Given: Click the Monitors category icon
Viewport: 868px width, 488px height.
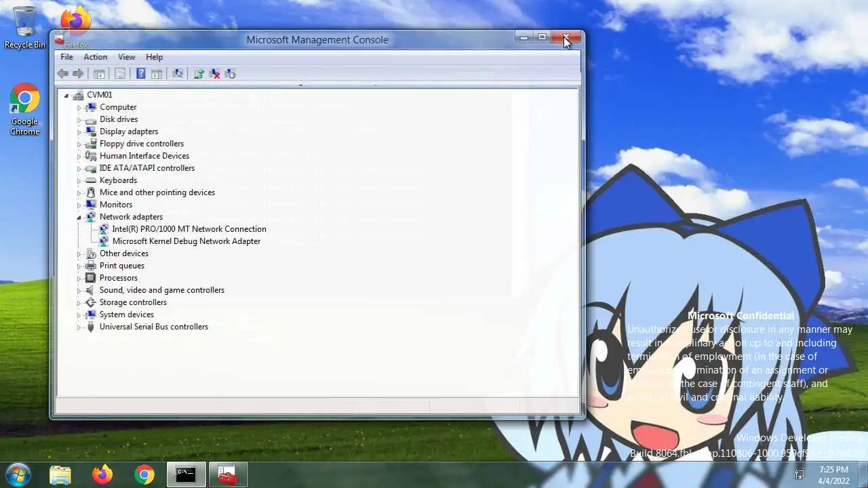Looking at the screenshot, I should pos(91,205).
